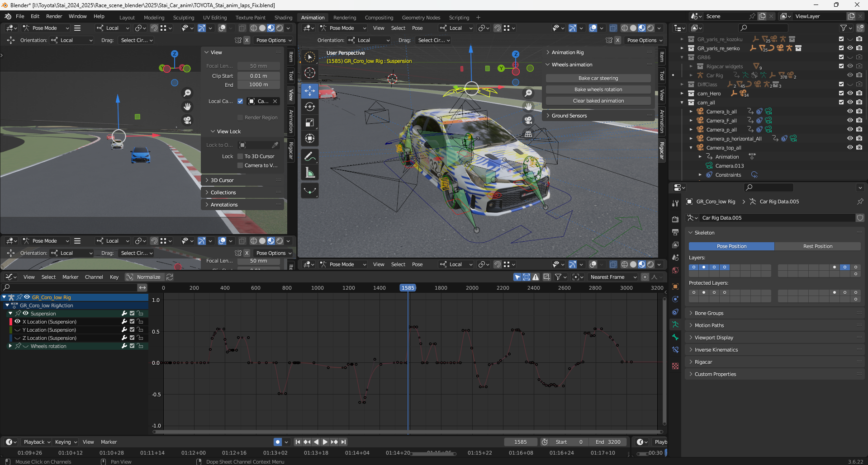
Task: Open Pose Options in the center viewport header
Action: point(644,40)
